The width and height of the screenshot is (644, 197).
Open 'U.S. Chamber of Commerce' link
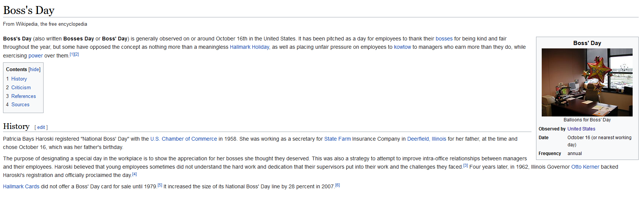click(x=184, y=139)
